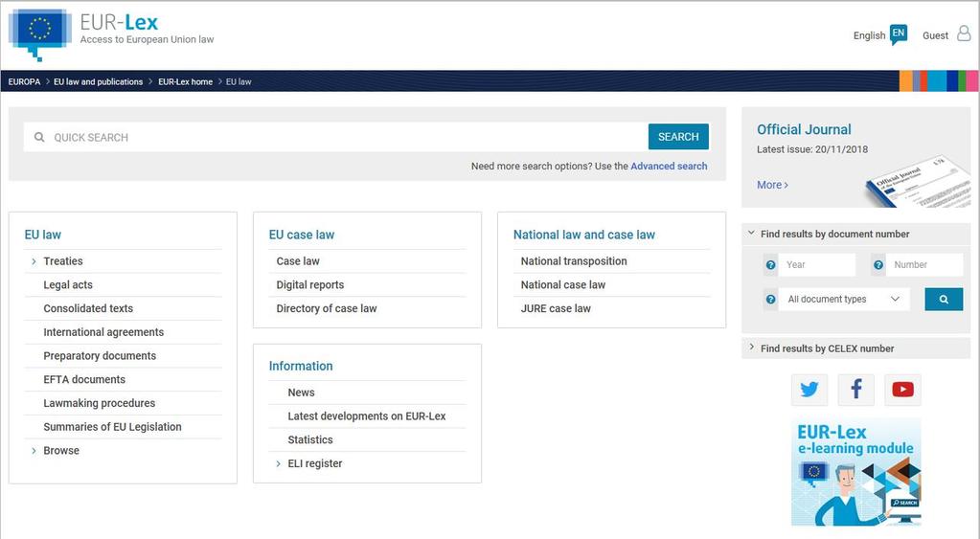
Task: Click the document number search magnifier button
Action: (944, 299)
